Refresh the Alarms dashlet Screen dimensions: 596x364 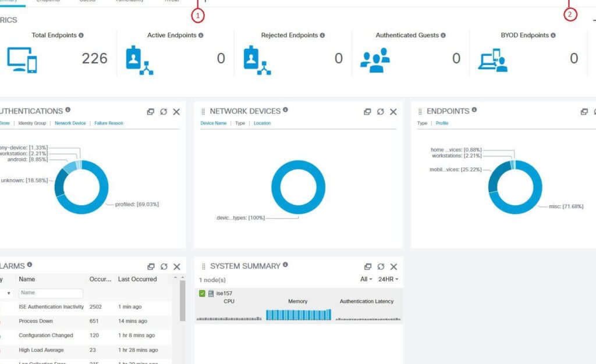pos(164,267)
